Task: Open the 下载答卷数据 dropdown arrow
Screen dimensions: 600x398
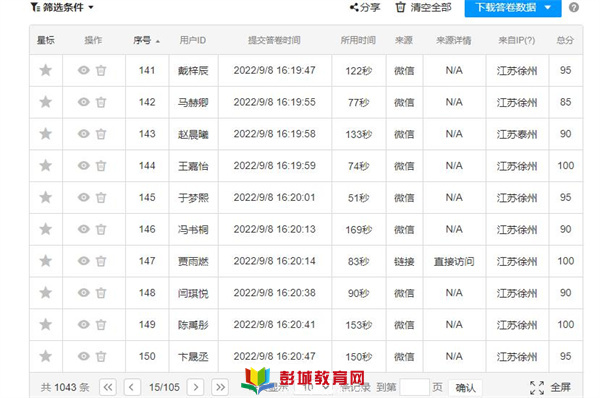Action: coord(548,7)
